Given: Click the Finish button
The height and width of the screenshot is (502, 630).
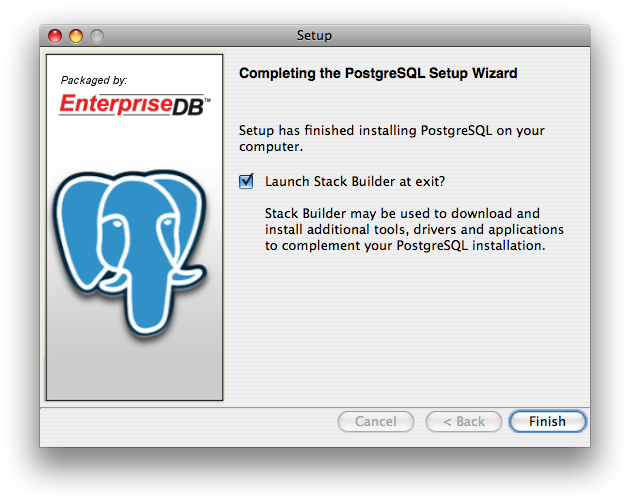Looking at the screenshot, I should (x=547, y=421).
